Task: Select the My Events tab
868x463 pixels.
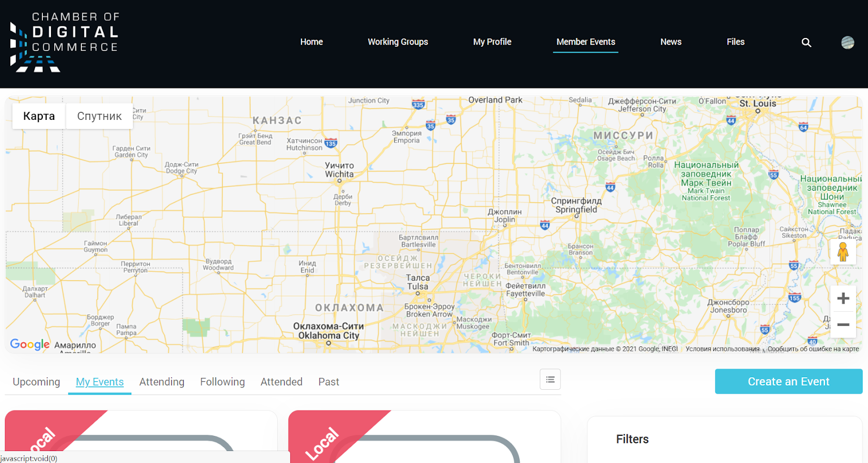Action: [x=100, y=382]
